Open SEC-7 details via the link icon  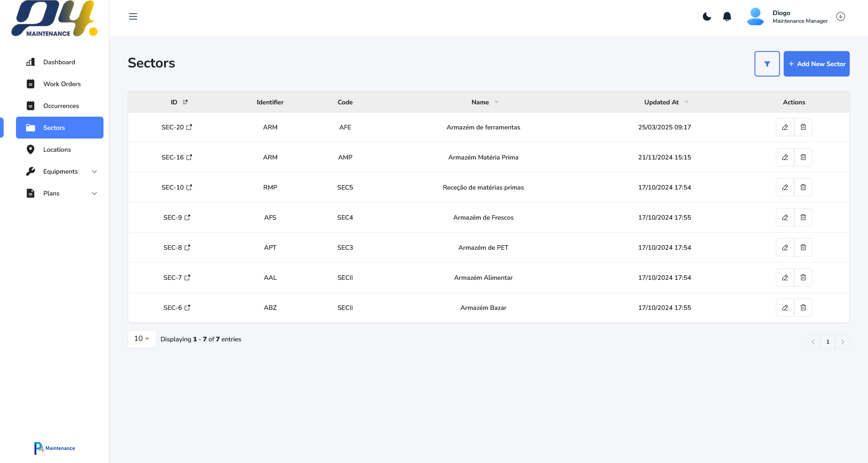pos(187,278)
